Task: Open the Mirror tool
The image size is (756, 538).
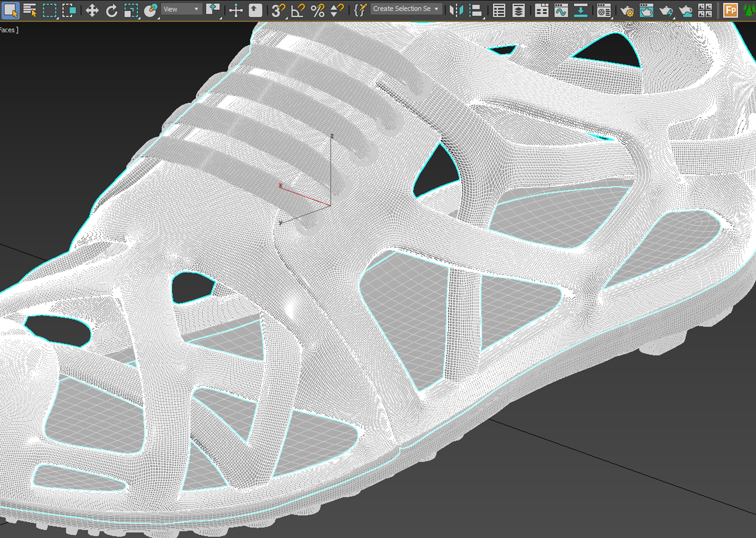Action: click(x=457, y=10)
